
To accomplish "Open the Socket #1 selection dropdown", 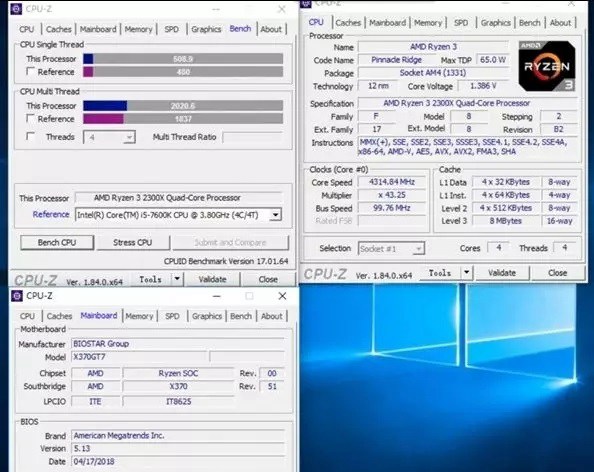I will coord(391,249).
